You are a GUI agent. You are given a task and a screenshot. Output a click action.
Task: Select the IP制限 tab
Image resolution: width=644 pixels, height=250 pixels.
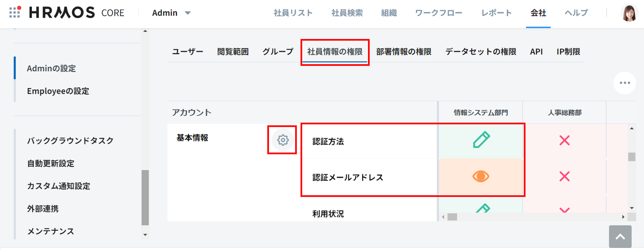[568, 52]
